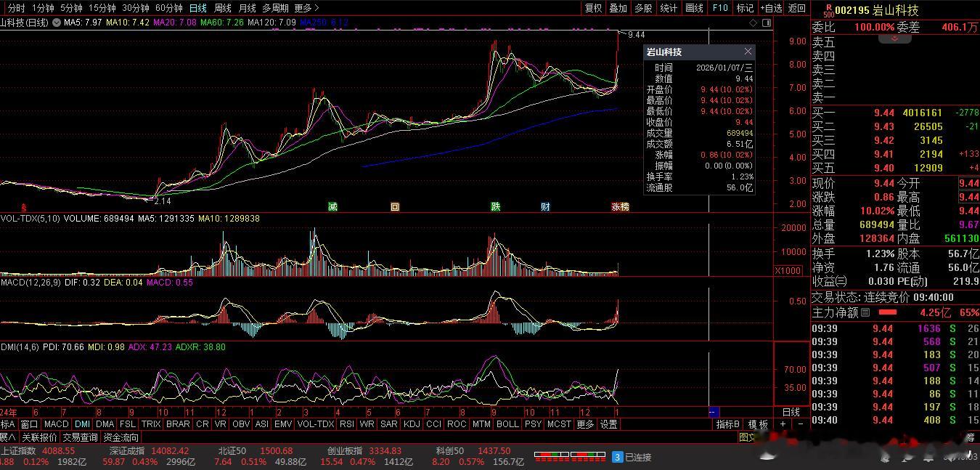The width and height of the screenshot is (980, 470).
Task: Select the 60分钟 period tab
Action: click(x=169, y=8)
